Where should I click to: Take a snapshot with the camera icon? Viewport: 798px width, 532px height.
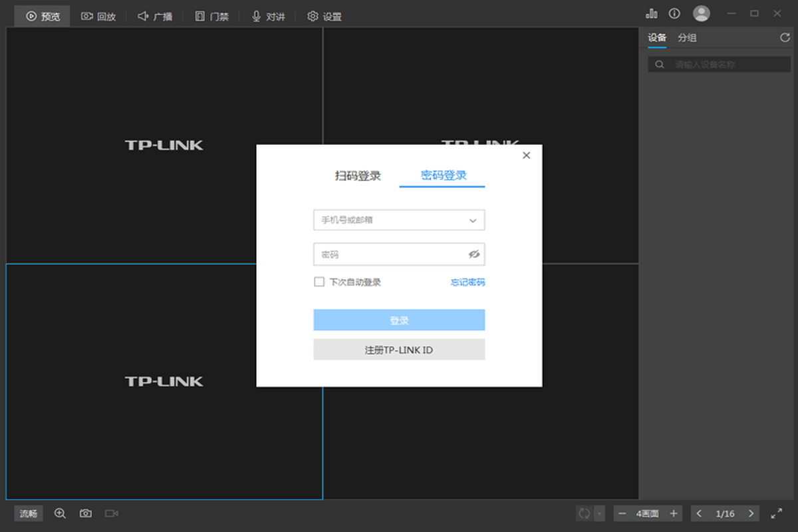click(86, 513)
